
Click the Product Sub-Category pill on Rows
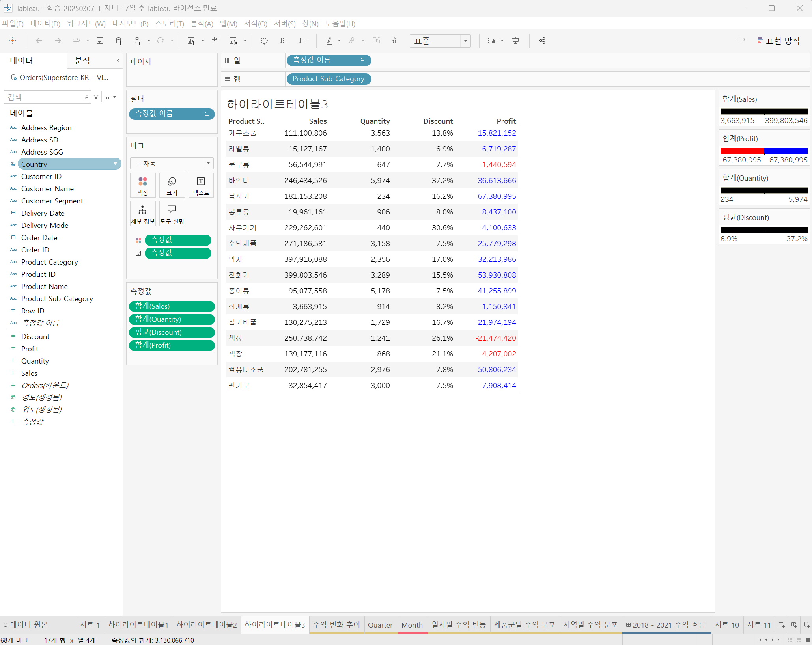pyautogui.click(x=328, y=79)
